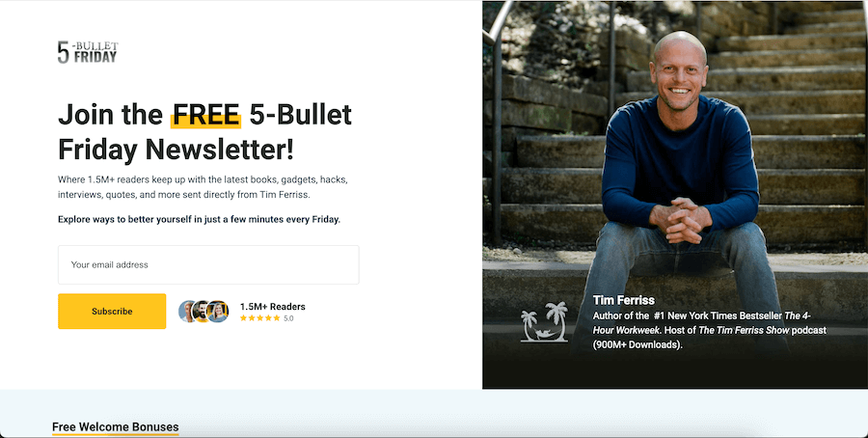Click the third yellow rating star
The width and height of the screenshot is (868, 438).
pyautogui.click(x=260, y=318)
